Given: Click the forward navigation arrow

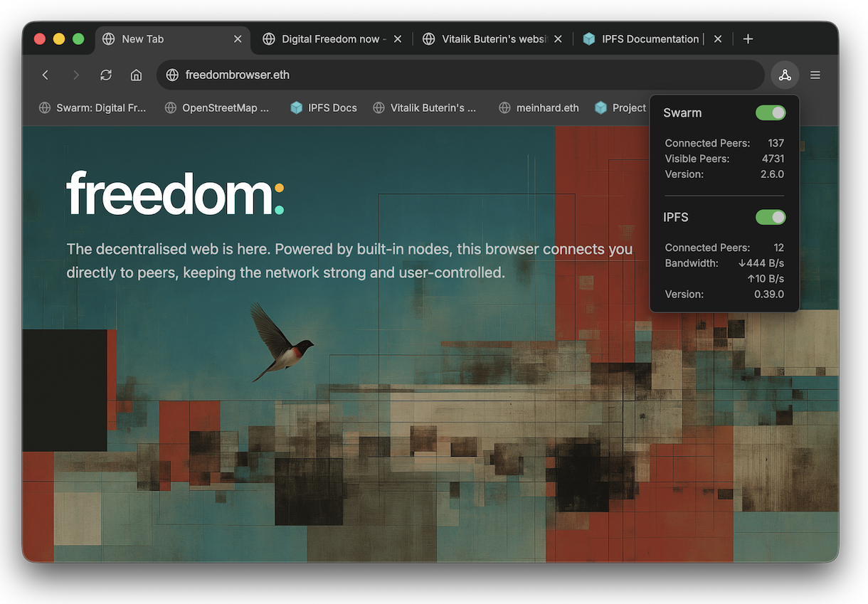Looking at the screenshot, I should click(x=75, y=75).
